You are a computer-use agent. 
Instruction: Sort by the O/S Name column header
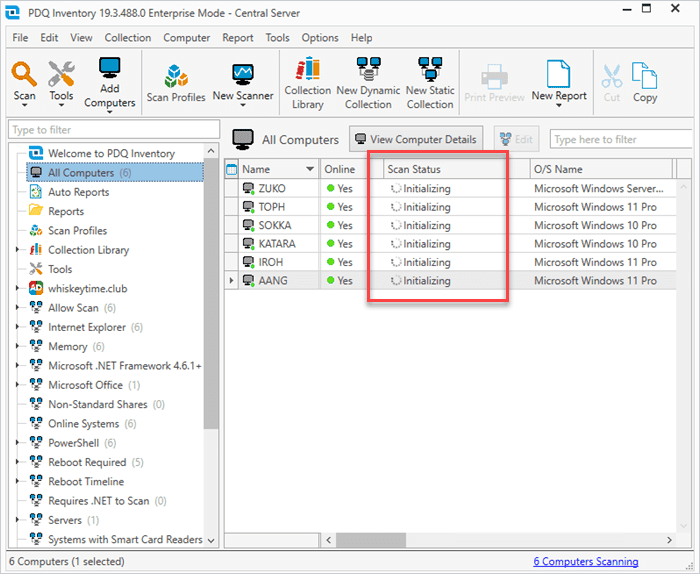pos(601,169)
